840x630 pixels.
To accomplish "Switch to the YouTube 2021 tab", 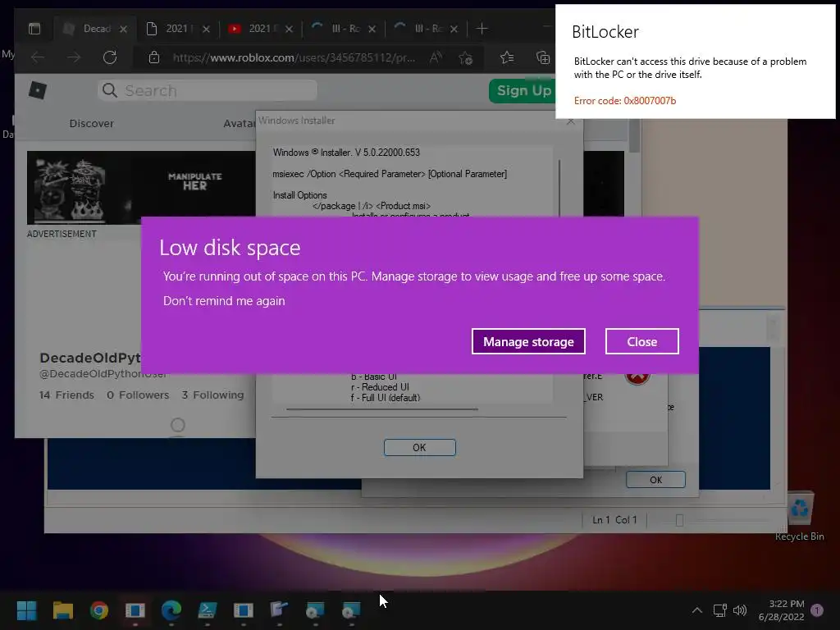I will click(261, 29).
